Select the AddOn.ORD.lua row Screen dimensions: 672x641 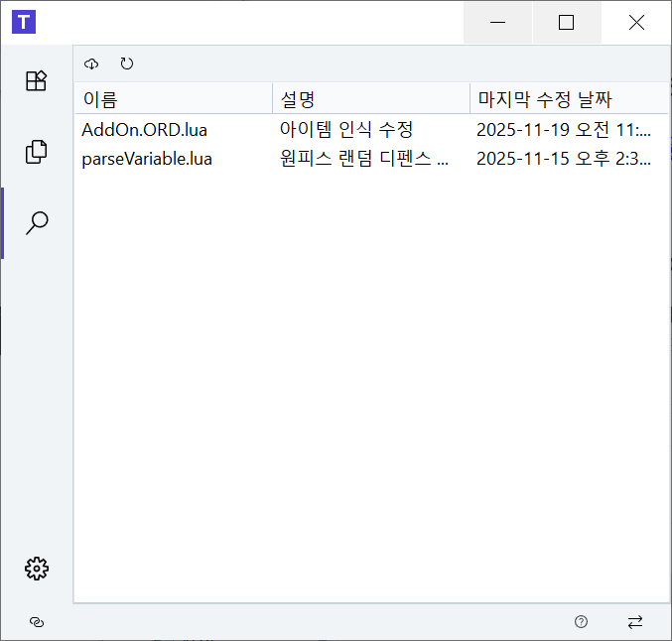click(x=371, y=130)
